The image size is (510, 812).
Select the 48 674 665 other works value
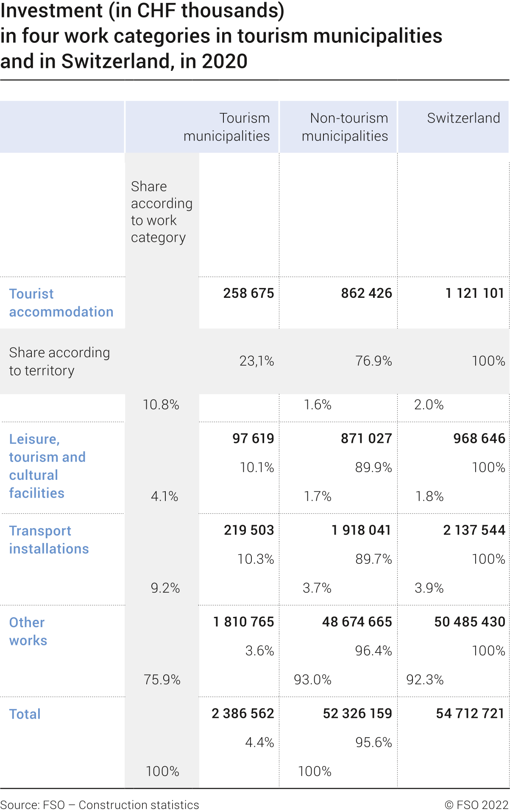357,622
